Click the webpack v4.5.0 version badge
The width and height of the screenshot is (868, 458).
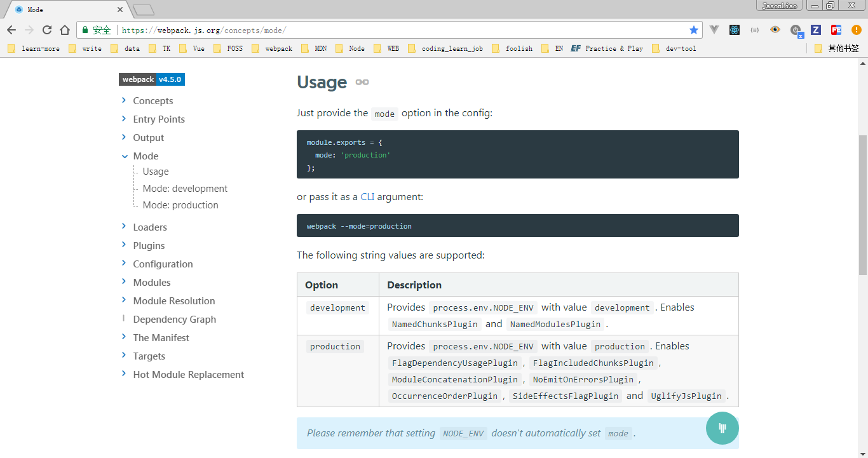[x=152, y=79]
